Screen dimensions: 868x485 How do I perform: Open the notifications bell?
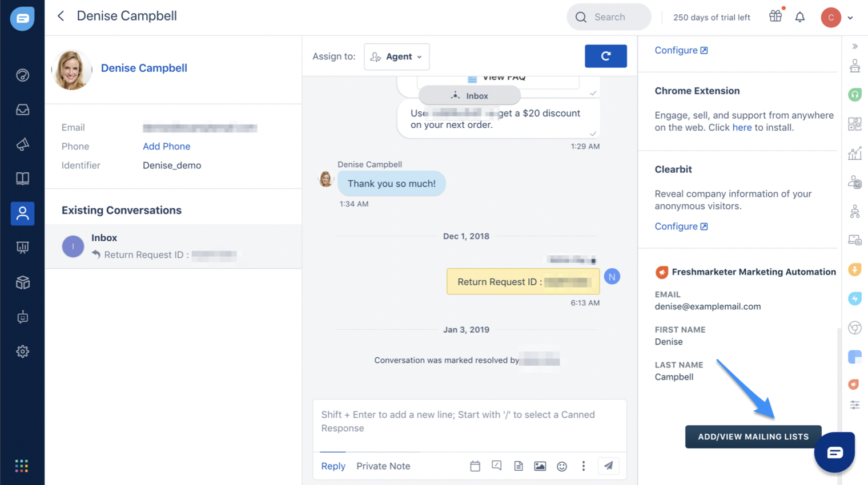[800, 17]
